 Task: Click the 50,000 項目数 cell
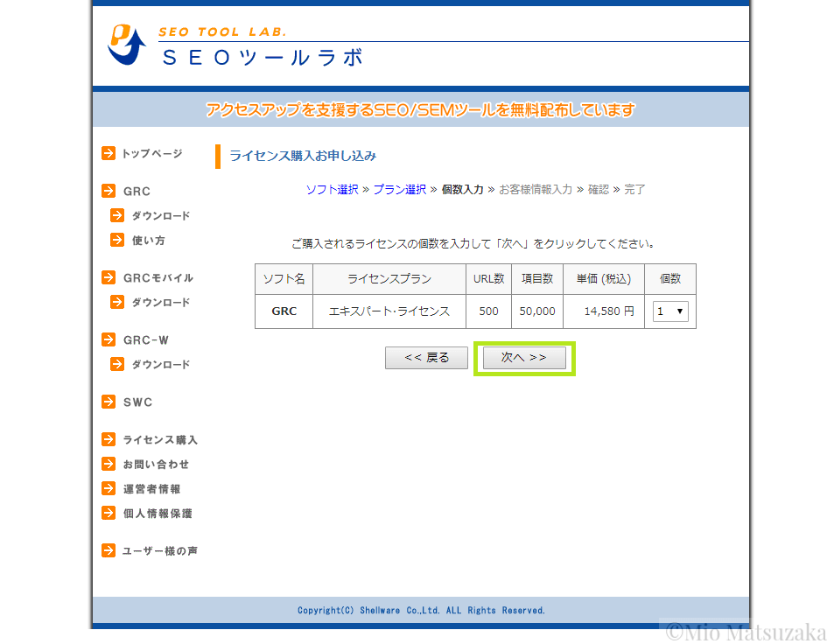(x=537, y=311)
